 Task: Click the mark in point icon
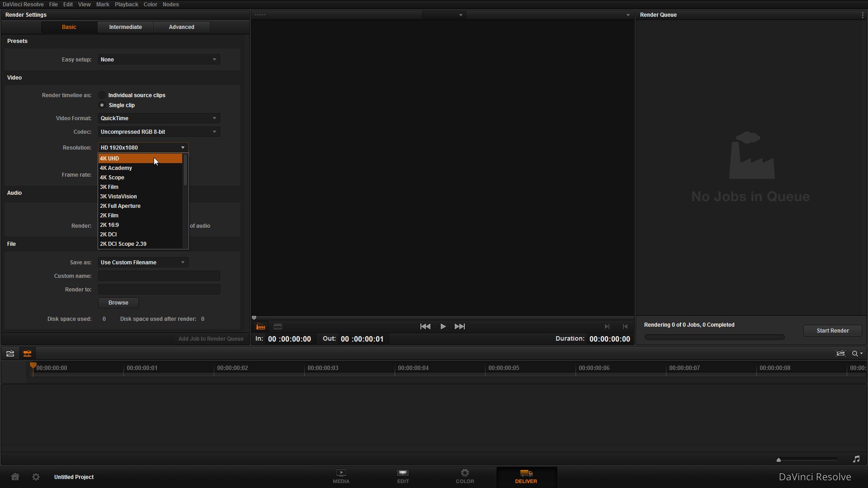[607, 326]
